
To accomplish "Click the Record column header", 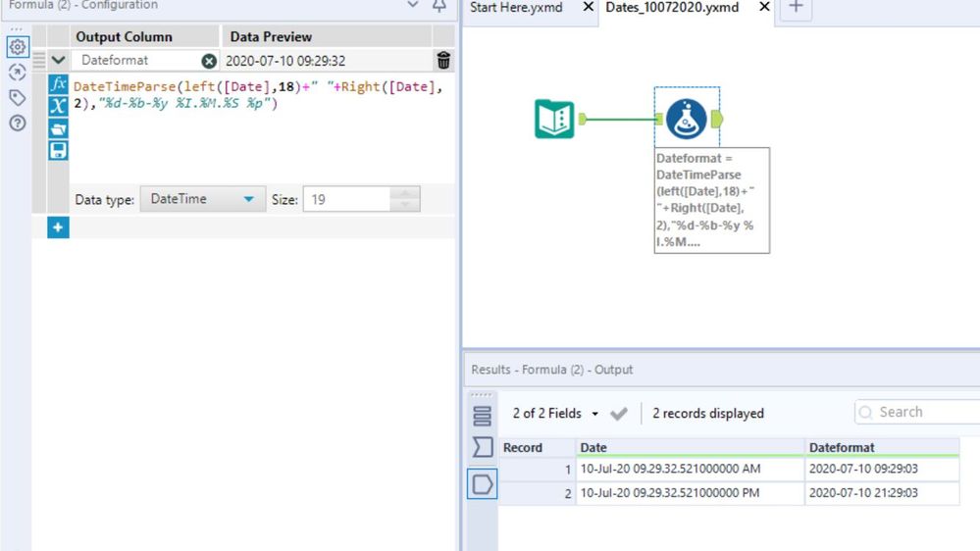I will tap(537, 447).
